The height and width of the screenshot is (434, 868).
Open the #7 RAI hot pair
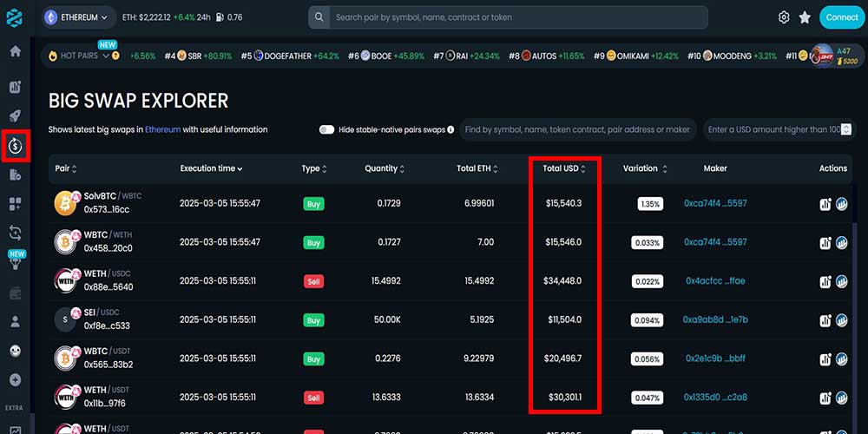pyautogui.click(x=466, y=56)
